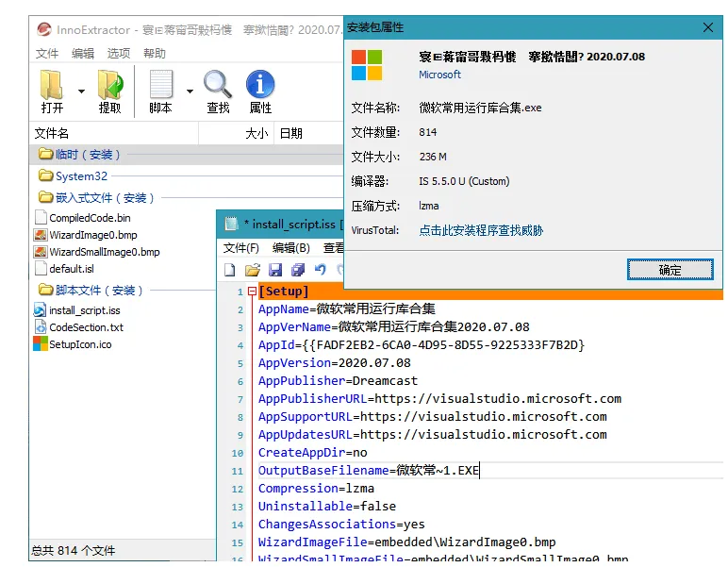The image size is (728, 567).
Task: Click the AppName line in script
Action: (347, 309)
